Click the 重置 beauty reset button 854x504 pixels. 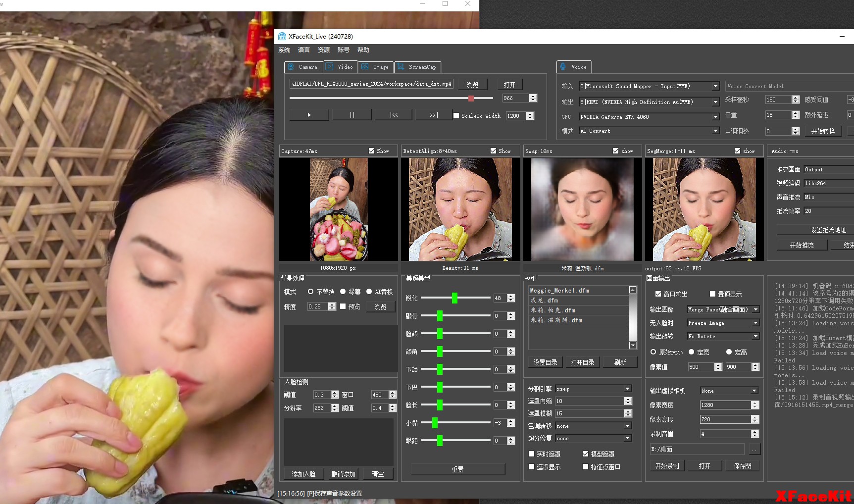point(457,469)
